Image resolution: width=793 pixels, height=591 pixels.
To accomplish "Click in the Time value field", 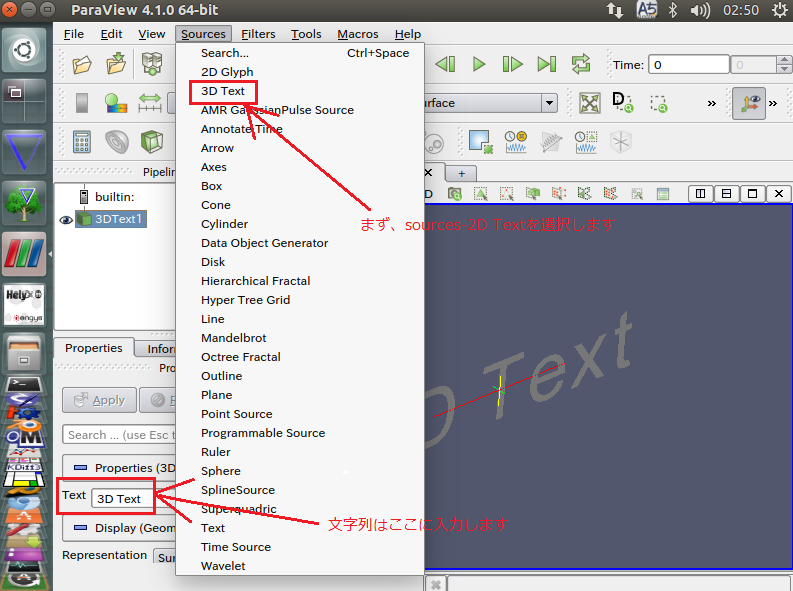I will [x=689, y=65].
